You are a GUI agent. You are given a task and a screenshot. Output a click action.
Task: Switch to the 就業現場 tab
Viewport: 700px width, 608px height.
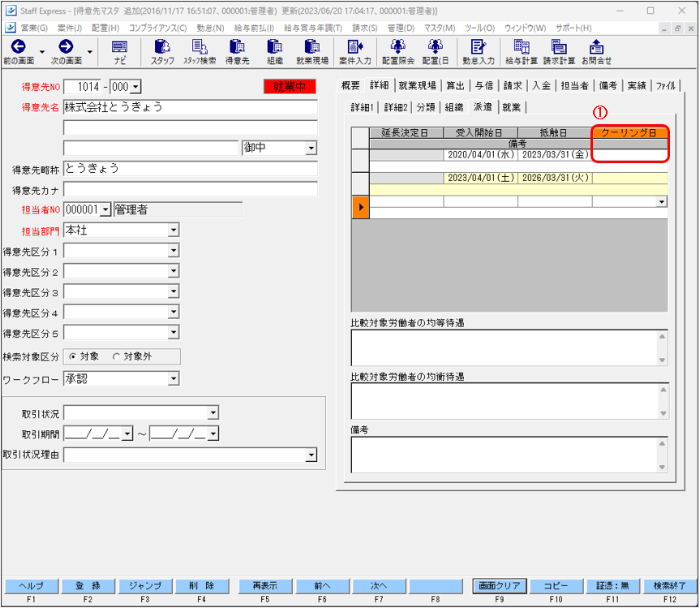click(x=418, y=85)
